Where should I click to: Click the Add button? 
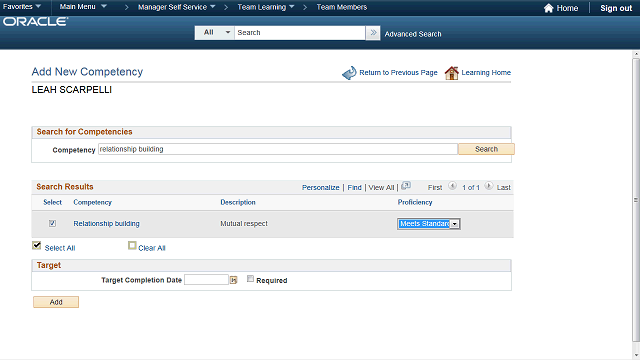56,302
